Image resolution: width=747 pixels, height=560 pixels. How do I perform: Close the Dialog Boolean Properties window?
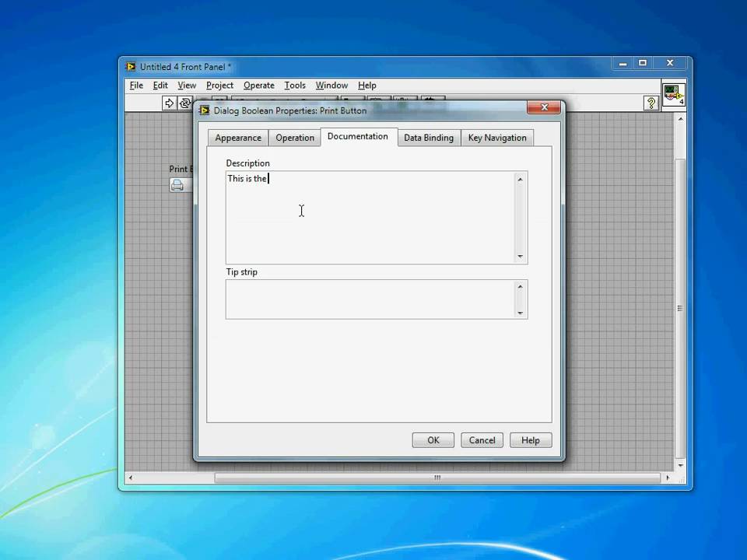pyautogui.click(x=544, y=107)
